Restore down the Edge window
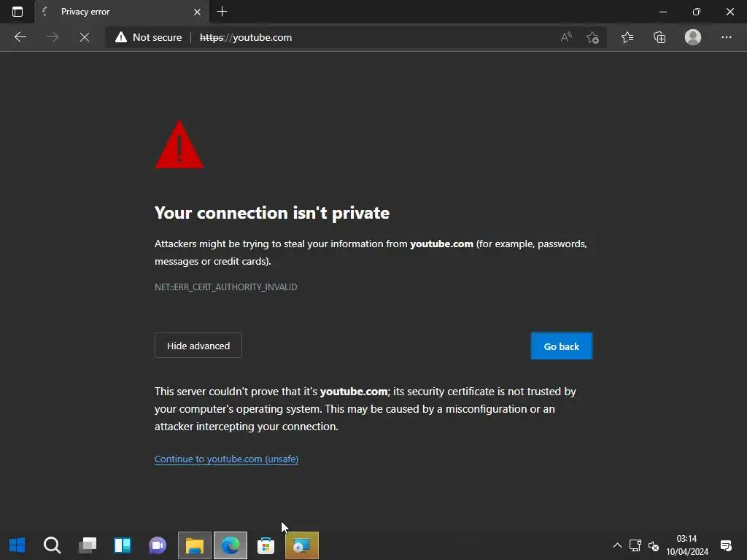Image resolution: width=747 pixels, height=560 pixels. coord(697,12)
